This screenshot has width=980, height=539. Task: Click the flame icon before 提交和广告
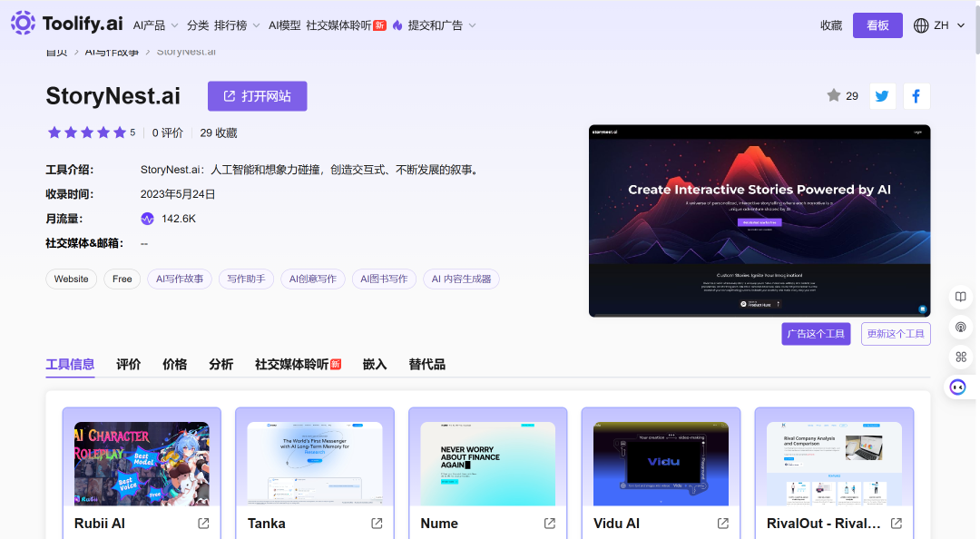tap(397, 25)
